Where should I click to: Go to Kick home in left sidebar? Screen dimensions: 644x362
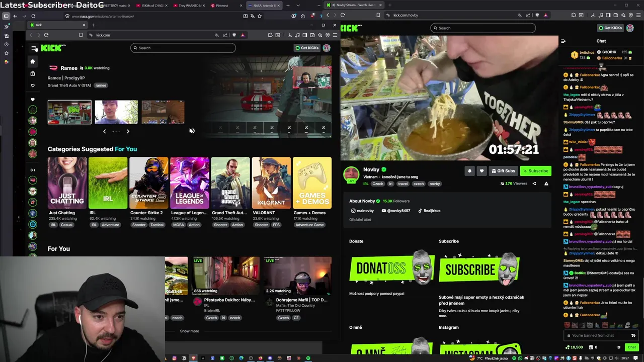point(33,61)
